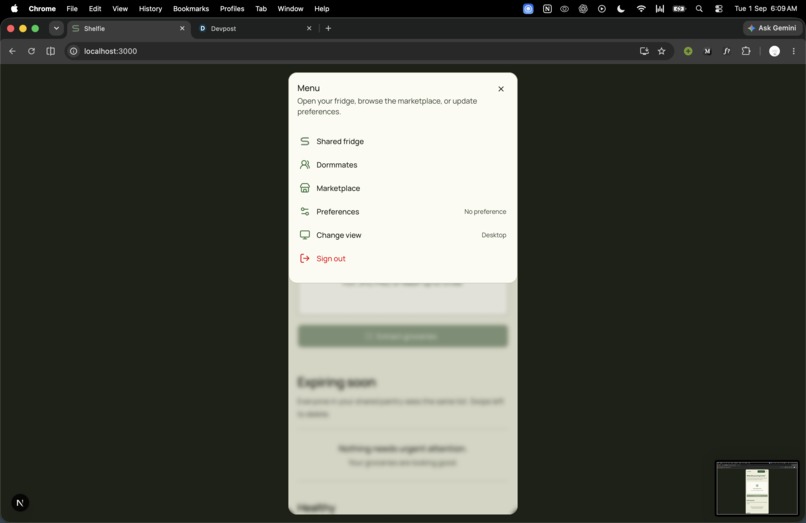
Task: Open Control Center icon
Action: coord(719,8)
